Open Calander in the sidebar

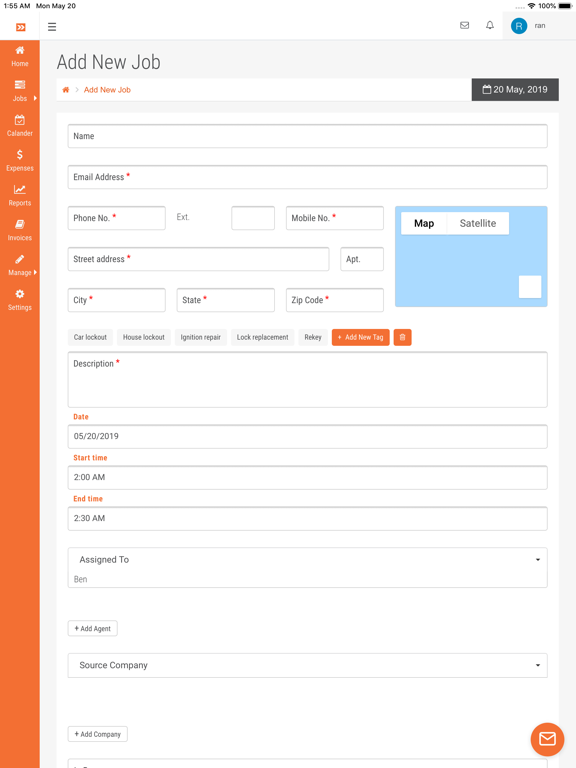(20, 126)
